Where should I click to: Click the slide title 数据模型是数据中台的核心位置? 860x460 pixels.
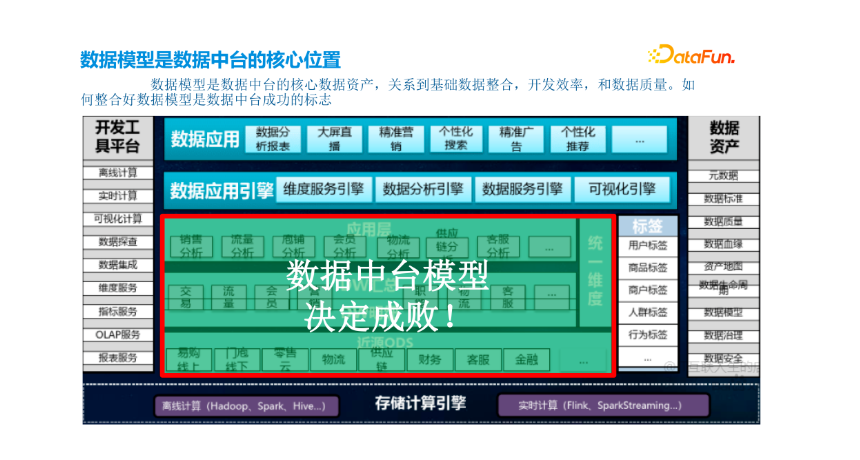pyautogui.click(x=211, y=60)
